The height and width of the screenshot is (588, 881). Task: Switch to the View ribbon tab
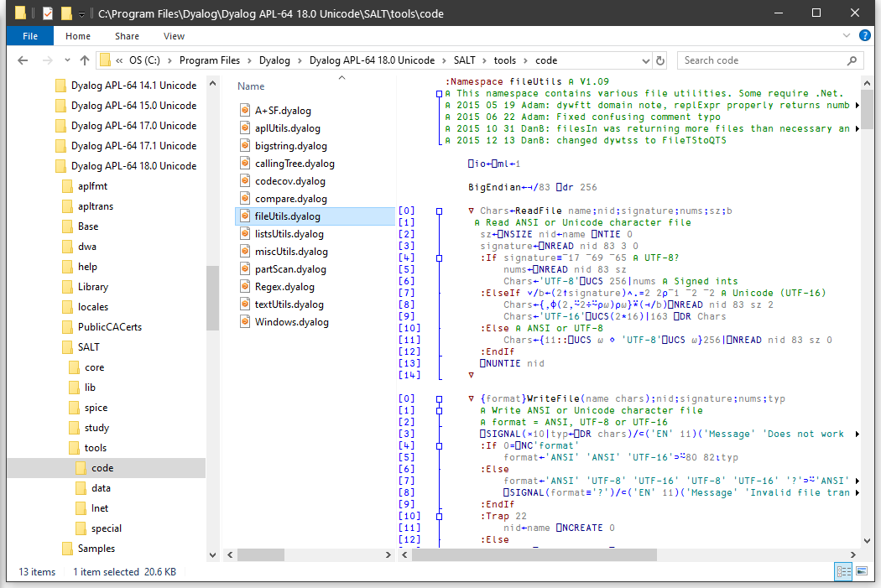click(174, 36)
